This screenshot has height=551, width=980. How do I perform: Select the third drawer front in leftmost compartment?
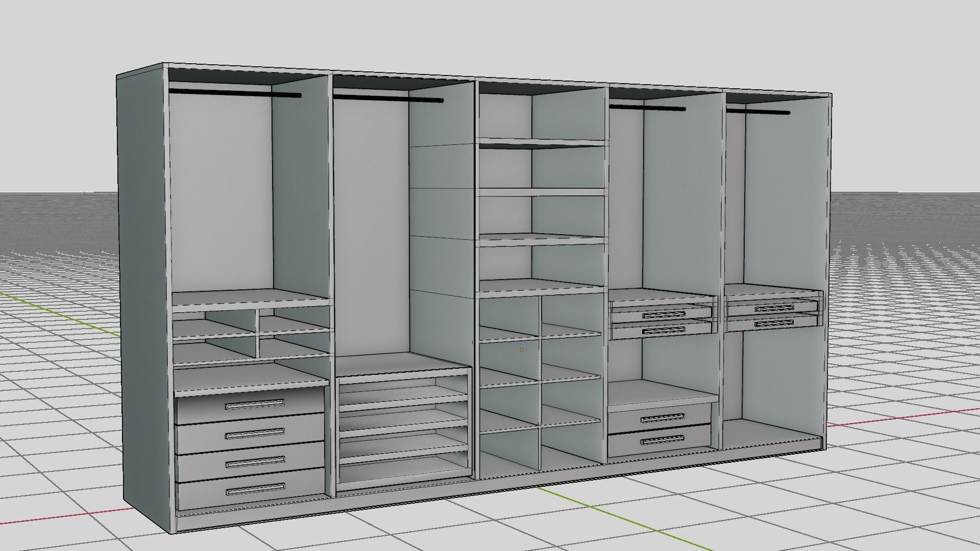coord(251,462)
